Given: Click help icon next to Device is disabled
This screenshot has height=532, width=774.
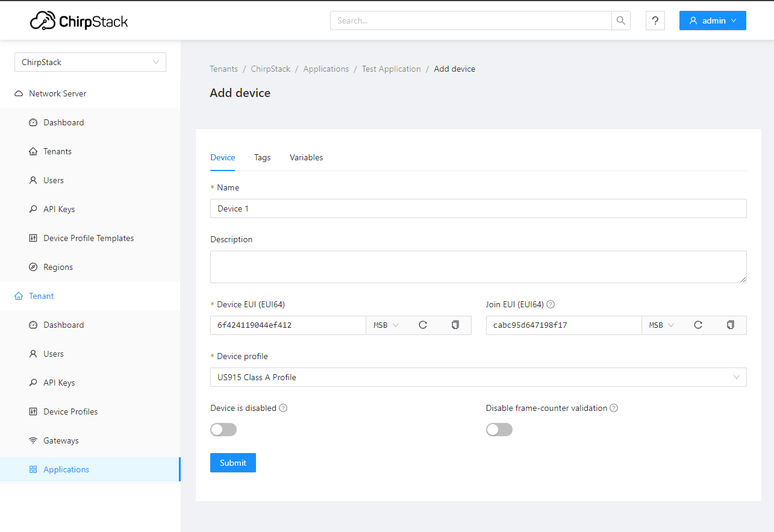Looking at the screenshot, I should click(283, 408).
